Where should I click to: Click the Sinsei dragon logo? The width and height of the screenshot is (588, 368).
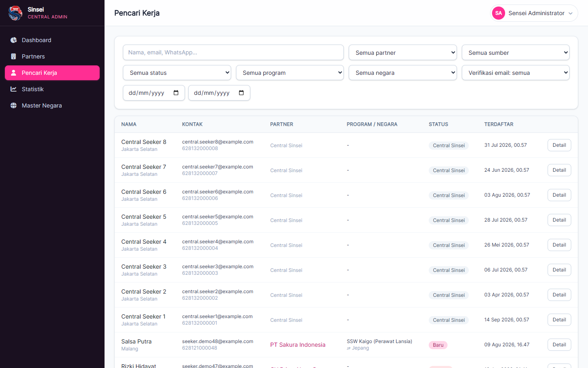tap(15, 13)
